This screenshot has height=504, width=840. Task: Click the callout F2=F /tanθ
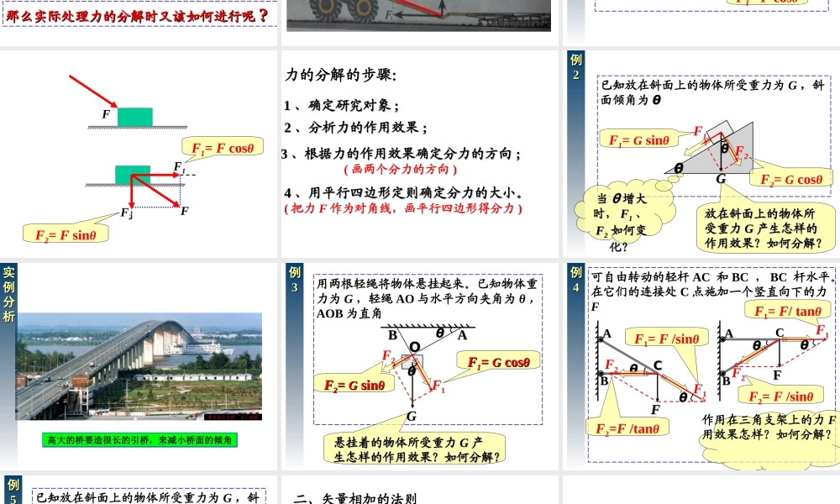click(x=627, y=428)
